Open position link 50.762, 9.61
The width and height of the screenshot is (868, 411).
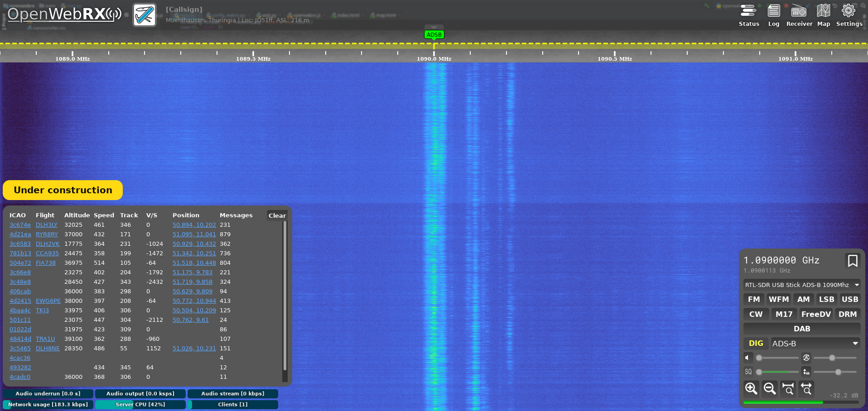click(x=191, y=320)
